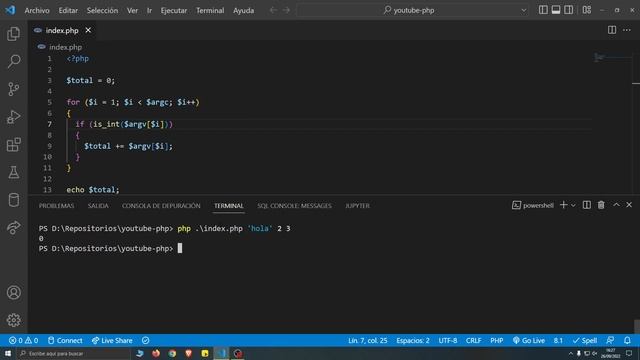Switch to SQL CONSOLE: MESSAGES tab
640x360 pixels.
pyautogui.click(x=294, y=206)
